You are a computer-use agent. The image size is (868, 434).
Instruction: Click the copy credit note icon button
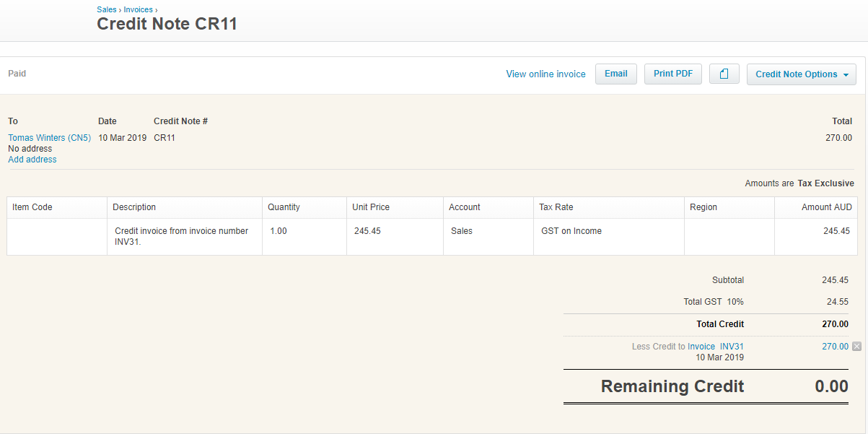(x=724, y=74)
